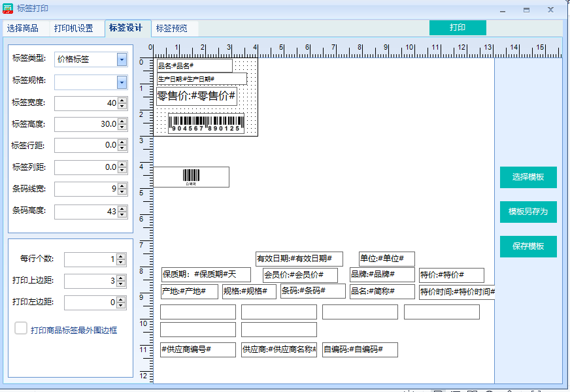The width and height of the screenshot is (570, 392).
Task: Increase 每行个数 spinner value
Action: [120, 257]
